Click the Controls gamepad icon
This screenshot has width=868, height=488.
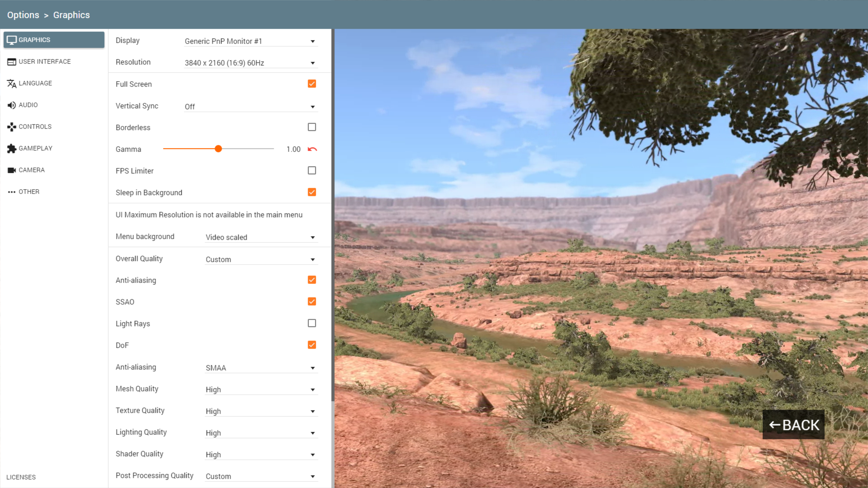[12, 127]
